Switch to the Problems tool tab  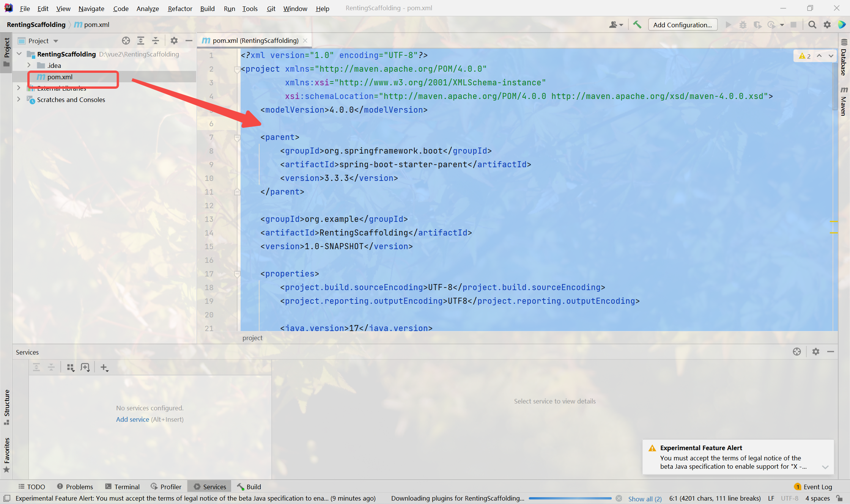[x=75, y=487]
